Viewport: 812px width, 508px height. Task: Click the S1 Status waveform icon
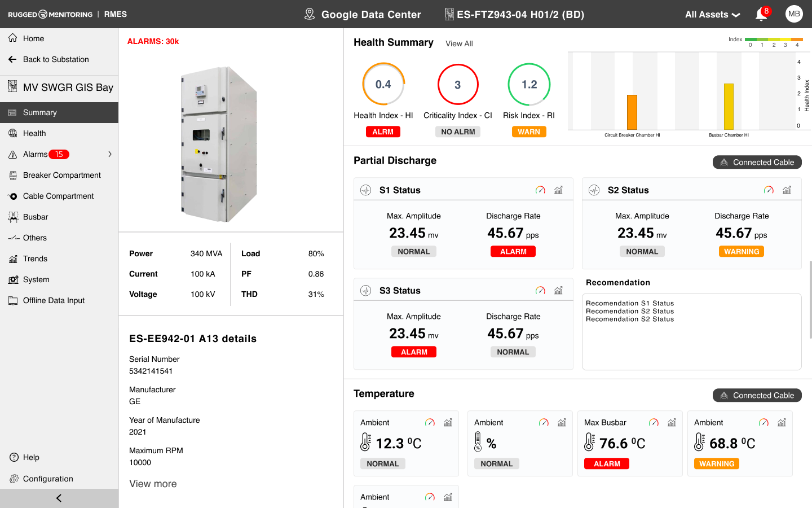click(366, 190)
